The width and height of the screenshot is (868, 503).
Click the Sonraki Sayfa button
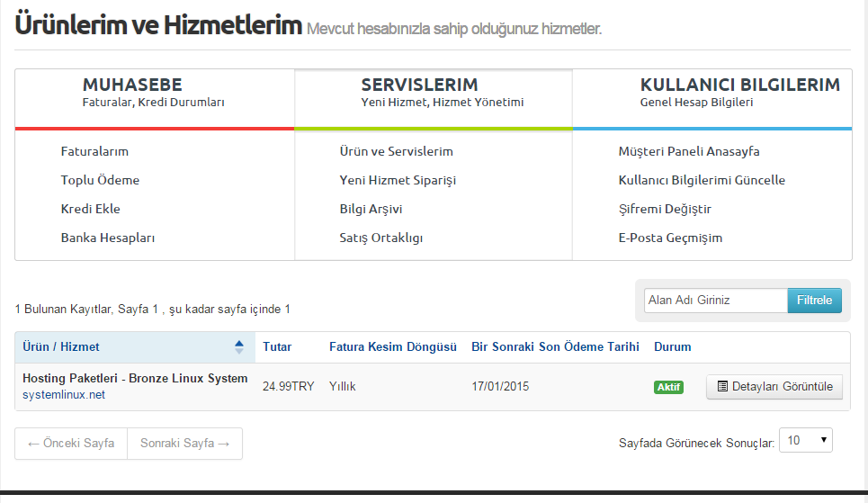click(x=184, y=443)
